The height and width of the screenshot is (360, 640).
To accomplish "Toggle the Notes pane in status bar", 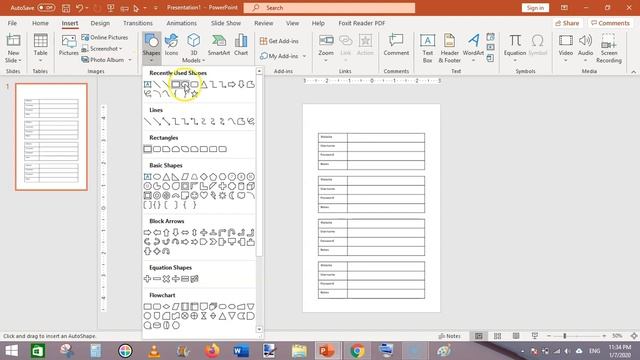I will pos(449,336).
